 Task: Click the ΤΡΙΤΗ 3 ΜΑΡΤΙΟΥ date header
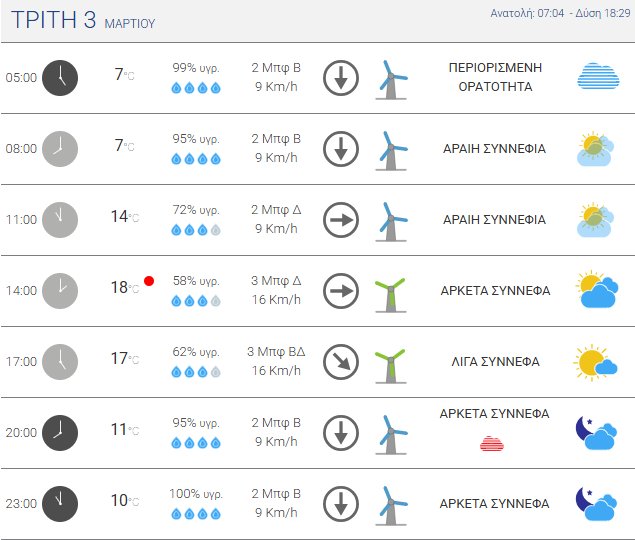(x=84, y=21)
